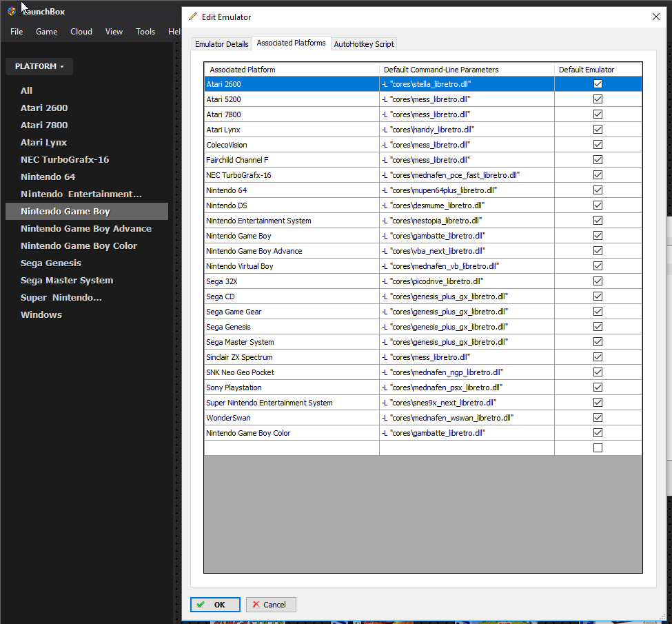Select the Fairchild Channel F platform cell
Viewport: 672px width, 624px height.
[292, 160]
